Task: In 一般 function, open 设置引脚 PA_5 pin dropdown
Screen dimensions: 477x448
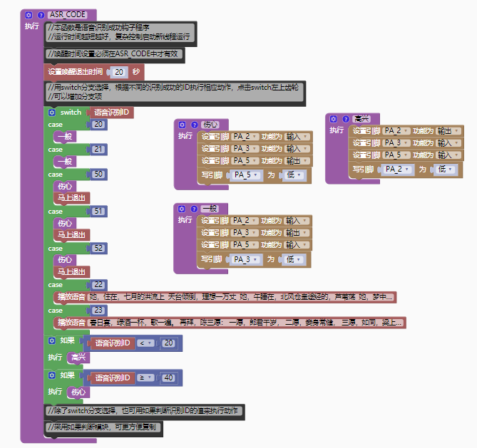Action: click(245, 245)
